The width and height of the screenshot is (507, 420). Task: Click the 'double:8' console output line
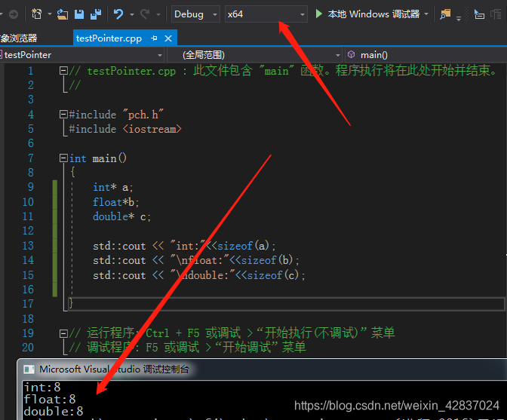[x=54, y=411]
